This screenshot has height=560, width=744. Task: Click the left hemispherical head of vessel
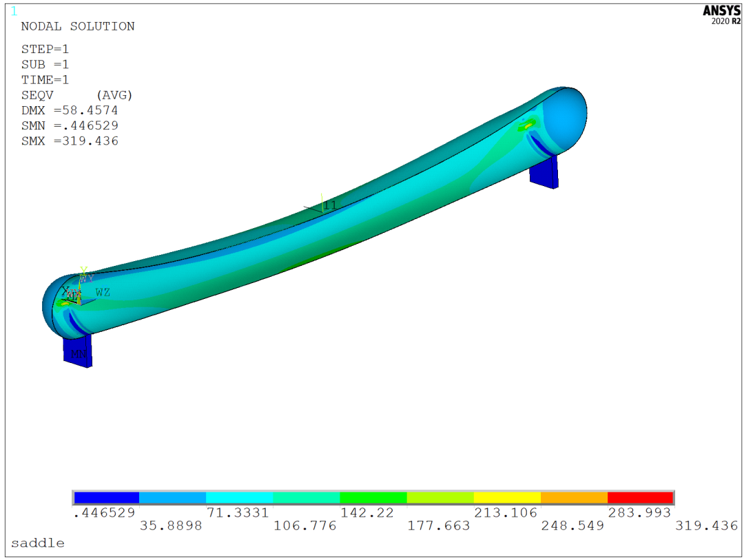coord(53,307)
